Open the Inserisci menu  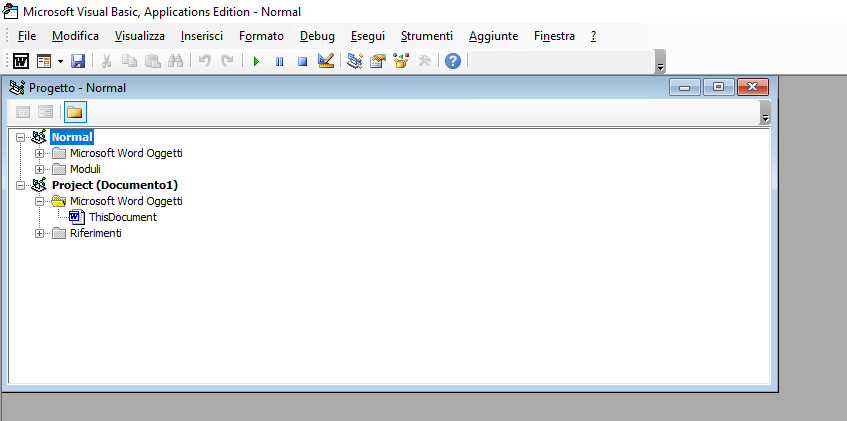click(202, 35)
